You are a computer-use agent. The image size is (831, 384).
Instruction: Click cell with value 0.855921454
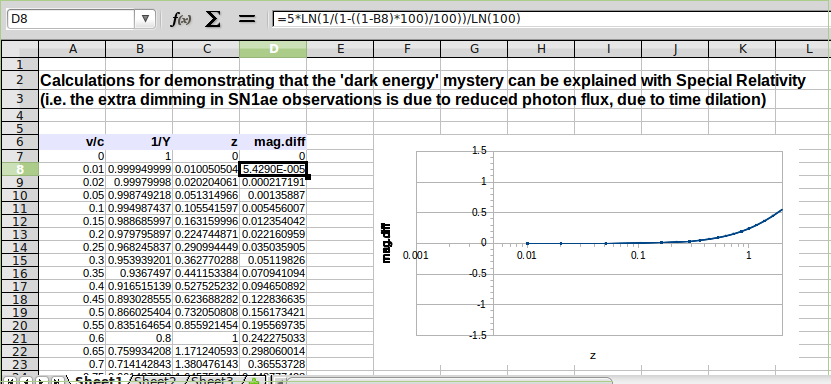pos(206,325)
